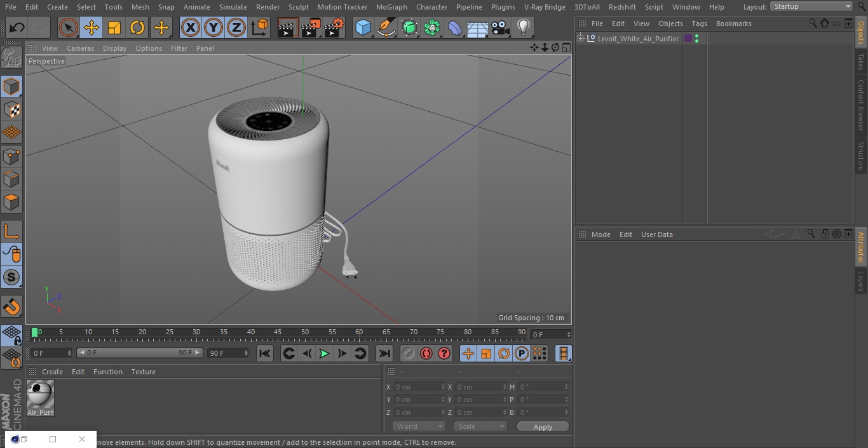Add a Camera object
The height and width of the screenshot is (448, 868).
(501, 27)
